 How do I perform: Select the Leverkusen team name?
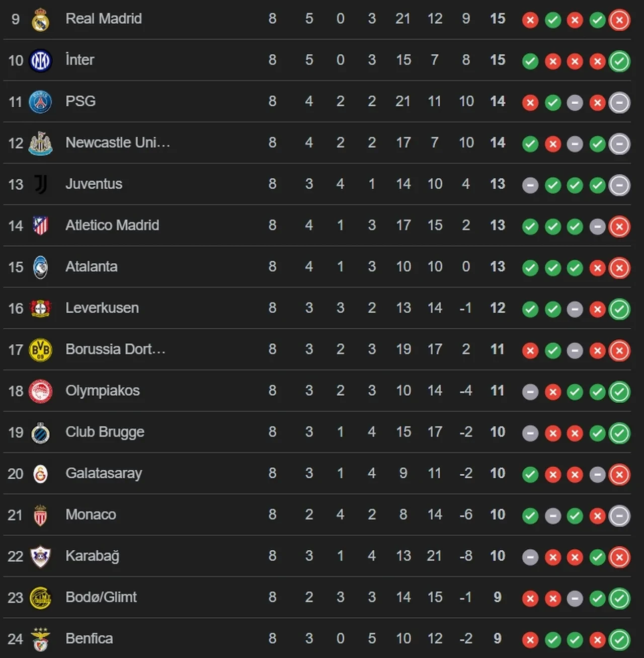[x=102, y=308]
